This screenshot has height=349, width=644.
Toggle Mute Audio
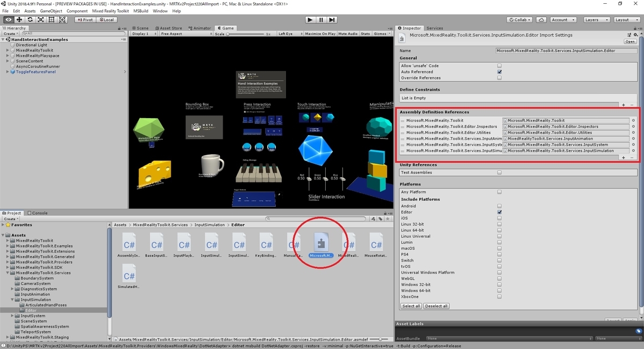[x=348, y=34]
